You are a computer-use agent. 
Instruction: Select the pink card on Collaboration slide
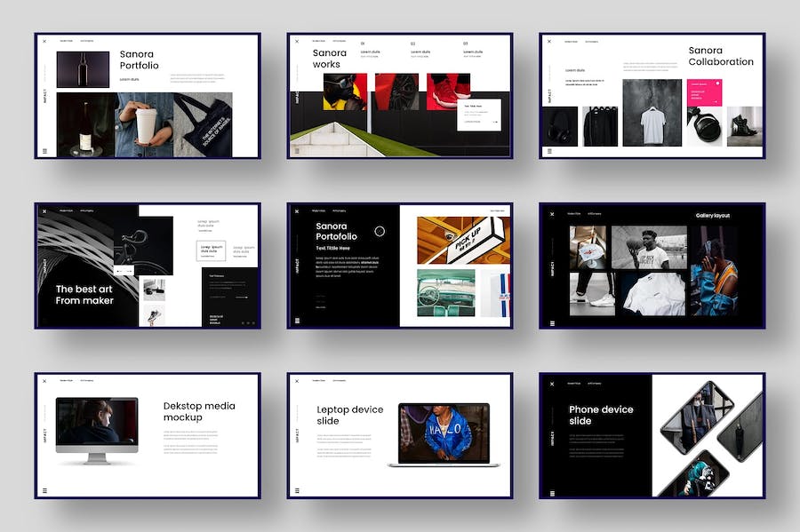tap(703, 91)
